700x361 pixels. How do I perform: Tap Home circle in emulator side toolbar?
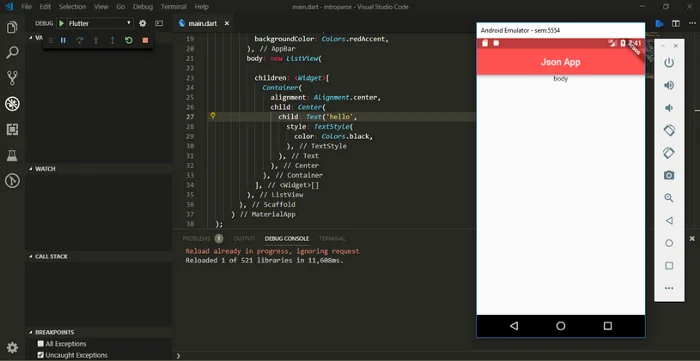(669, 243)
